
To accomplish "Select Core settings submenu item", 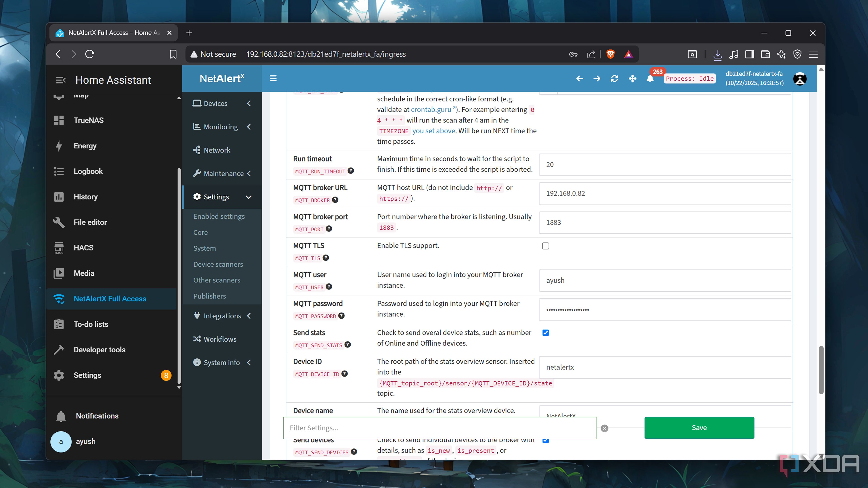I will [200, 232].
